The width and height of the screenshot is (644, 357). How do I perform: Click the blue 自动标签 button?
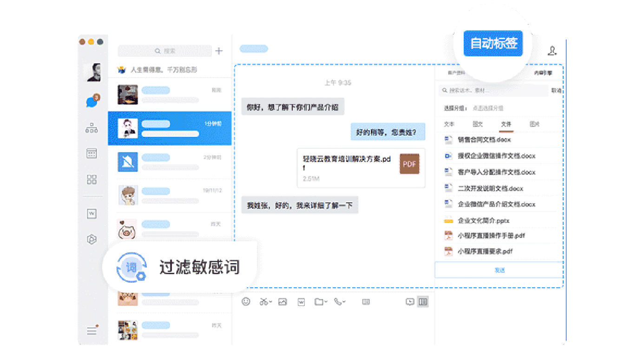(x=493, y=43)
